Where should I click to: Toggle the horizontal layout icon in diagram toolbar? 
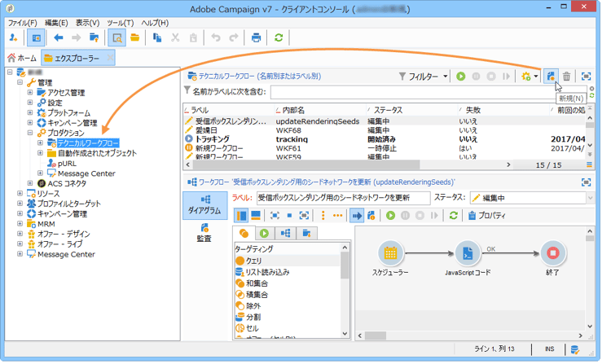click(x=256, y=215)
